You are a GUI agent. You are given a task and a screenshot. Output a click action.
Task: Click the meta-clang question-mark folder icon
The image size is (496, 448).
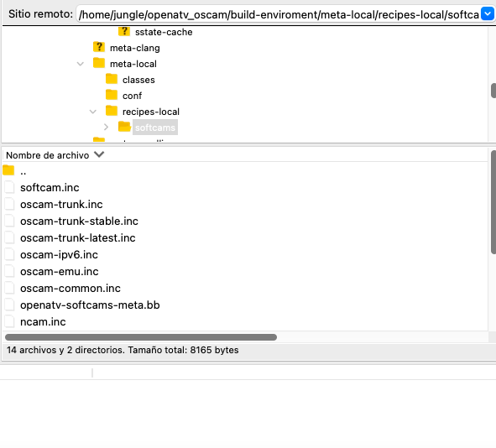click(x=99, y=47)
